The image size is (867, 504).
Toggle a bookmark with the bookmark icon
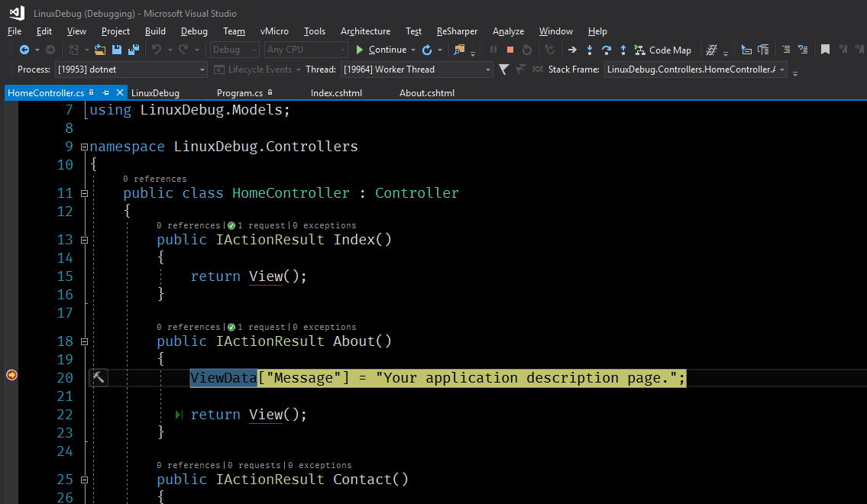point(825,50)
